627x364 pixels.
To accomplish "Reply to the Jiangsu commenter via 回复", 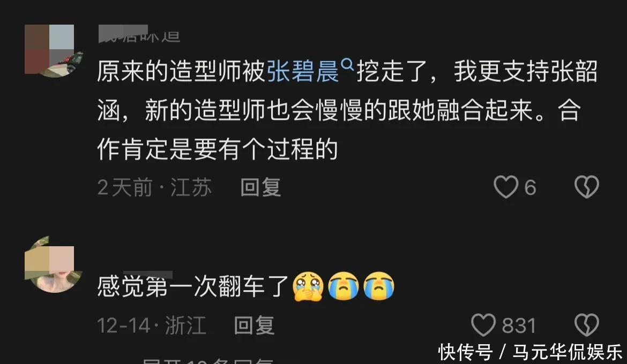I will point(261,187).
